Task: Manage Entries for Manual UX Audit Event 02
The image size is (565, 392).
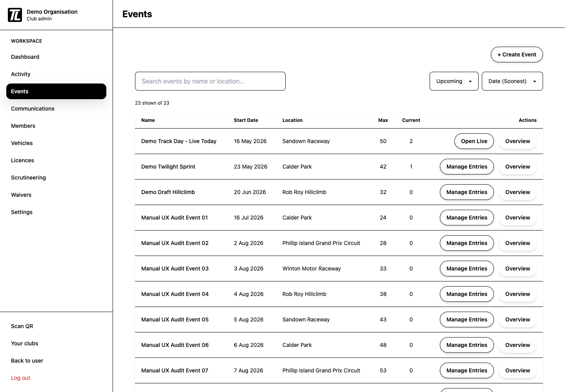Action: coord(467,243)
